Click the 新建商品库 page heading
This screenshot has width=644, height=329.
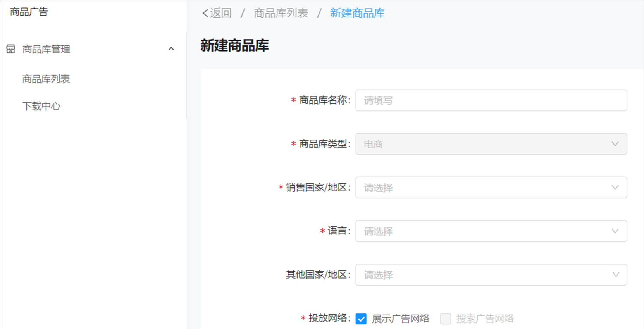pos(234,46)
